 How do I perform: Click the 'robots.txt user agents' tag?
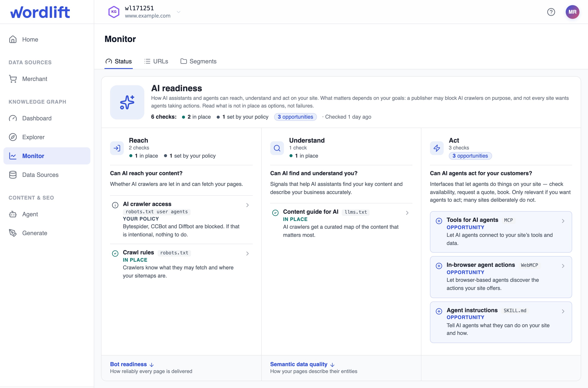tap(157, 212)
